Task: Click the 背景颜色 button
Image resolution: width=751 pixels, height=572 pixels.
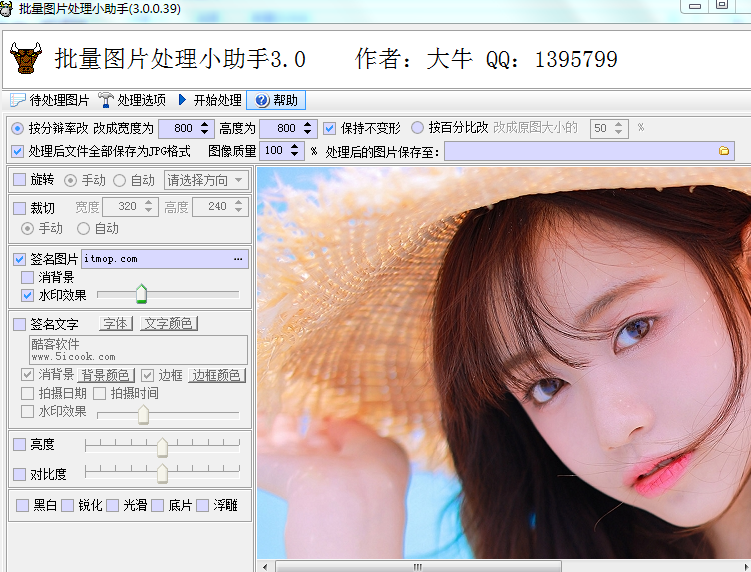Action: point(106,375)
